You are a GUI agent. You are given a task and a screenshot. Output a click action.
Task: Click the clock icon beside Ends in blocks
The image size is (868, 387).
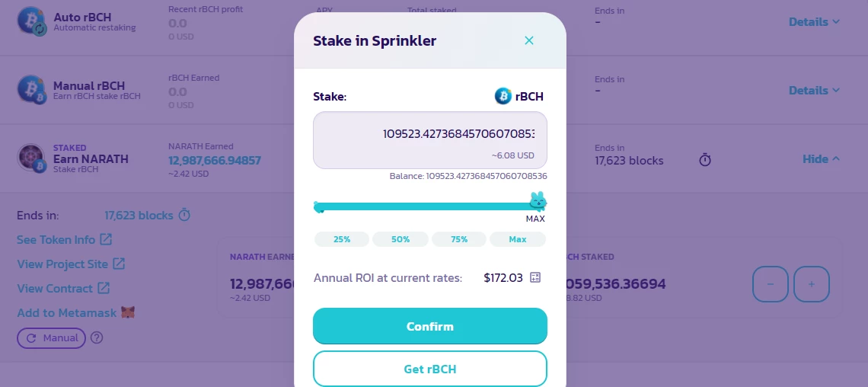[x=185, y=215]
